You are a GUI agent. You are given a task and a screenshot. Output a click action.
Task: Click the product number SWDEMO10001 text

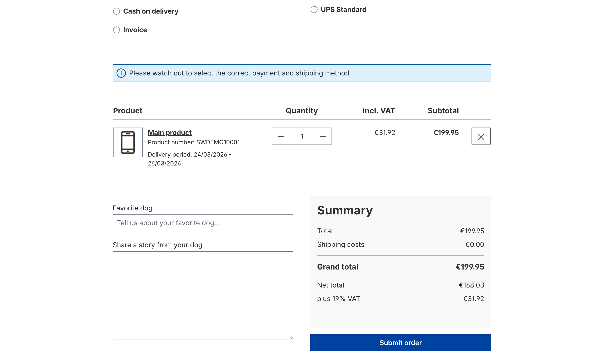tap(194, 142)
